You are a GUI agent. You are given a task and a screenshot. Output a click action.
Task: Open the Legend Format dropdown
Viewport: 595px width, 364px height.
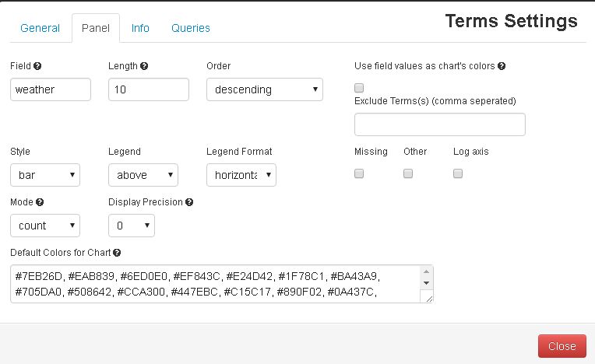pyautogui.click(x=241, y=175)
